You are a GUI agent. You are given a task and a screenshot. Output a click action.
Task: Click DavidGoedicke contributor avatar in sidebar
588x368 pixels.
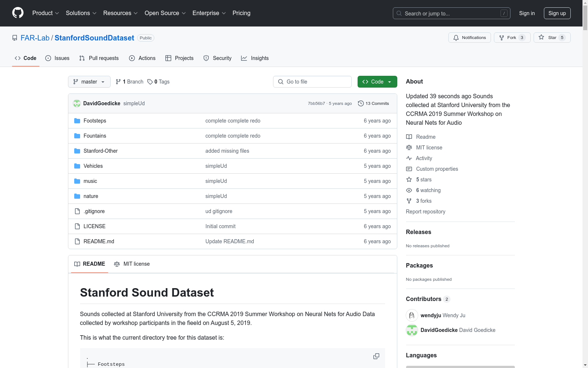412,330
